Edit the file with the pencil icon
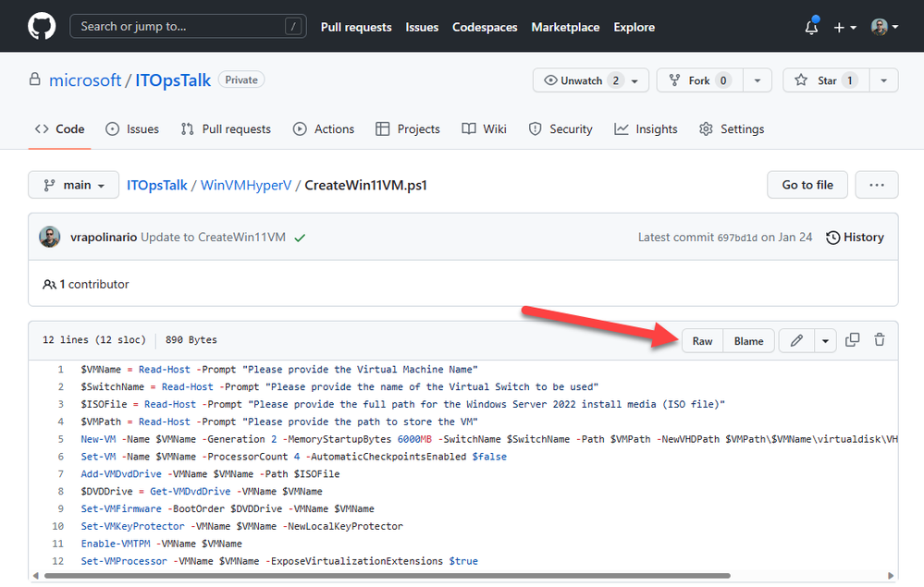 pyautogui.click(x=796, y=340)
